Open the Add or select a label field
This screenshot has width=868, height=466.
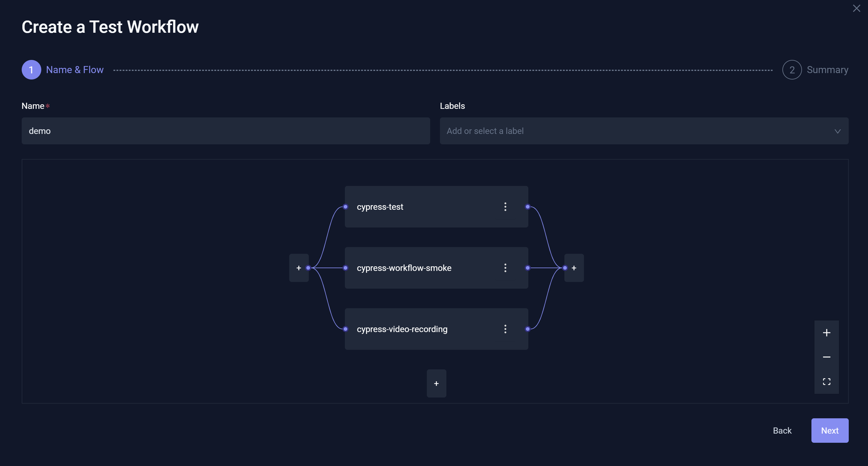tap(607, 131)
